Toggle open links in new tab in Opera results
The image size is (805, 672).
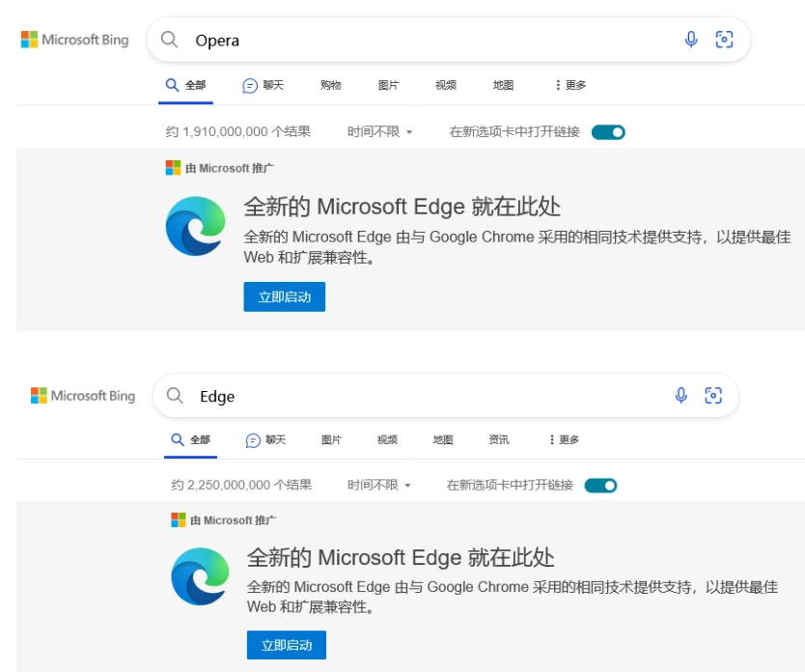pos(608,132)
